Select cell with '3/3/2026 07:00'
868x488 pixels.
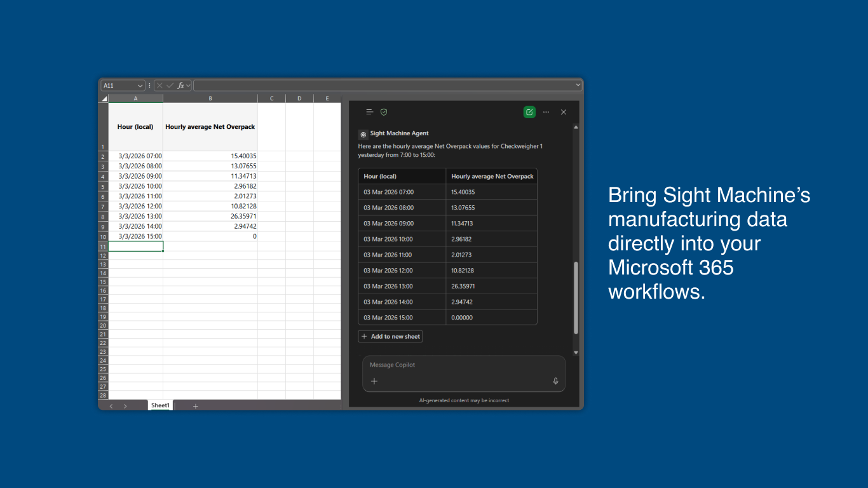[x=135, y=156]
